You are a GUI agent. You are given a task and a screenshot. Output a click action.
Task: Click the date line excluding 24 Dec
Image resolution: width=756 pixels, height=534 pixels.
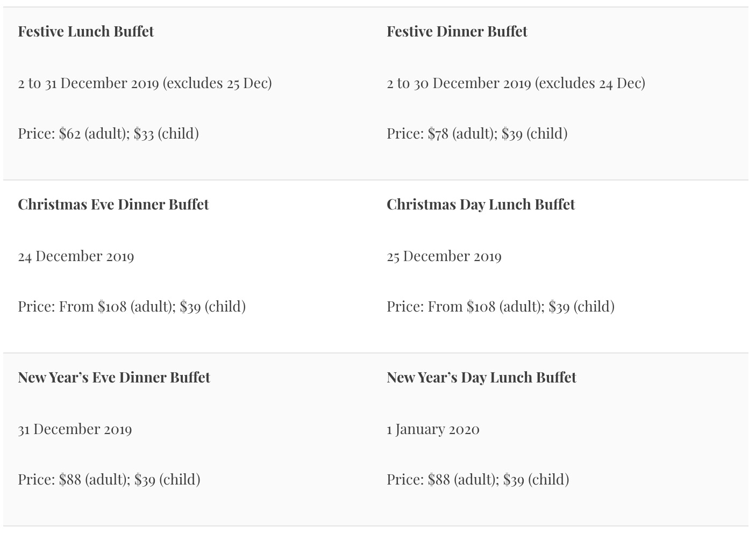516,83
